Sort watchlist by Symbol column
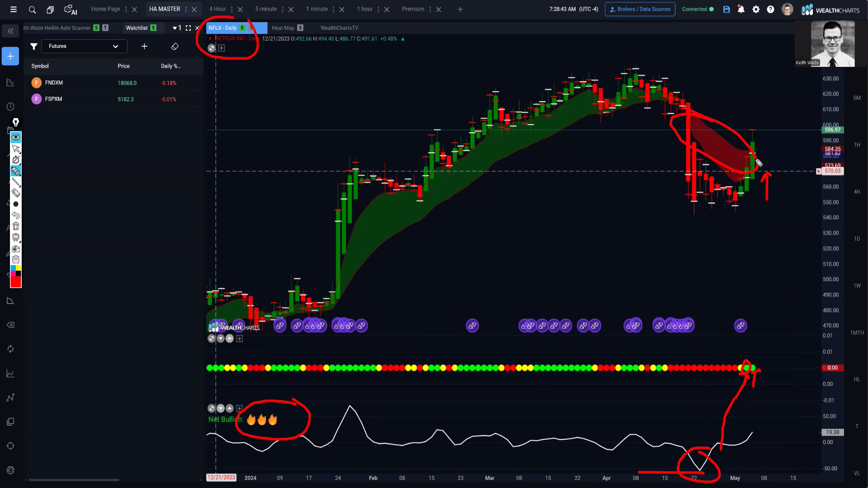Image resolution: width=868 pixels, height=488 pixels. click(40, 66)
